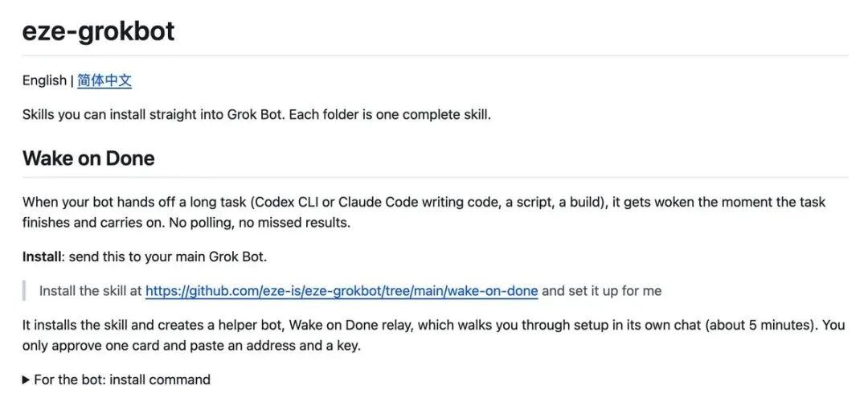868x398 pixels.
Task: Open the wake-on-done GitHub link
Action: pos(342,290)
